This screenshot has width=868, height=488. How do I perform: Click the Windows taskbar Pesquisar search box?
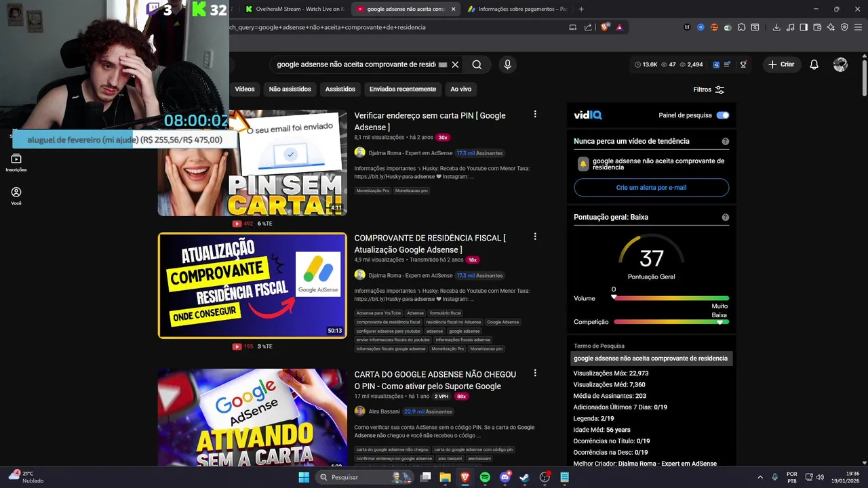point(363,477)
